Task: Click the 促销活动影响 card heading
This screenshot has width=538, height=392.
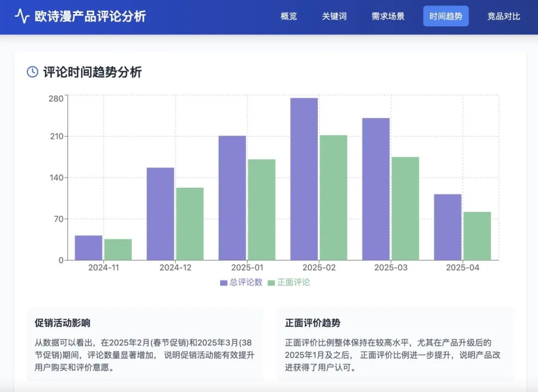Action: (62, 323)
